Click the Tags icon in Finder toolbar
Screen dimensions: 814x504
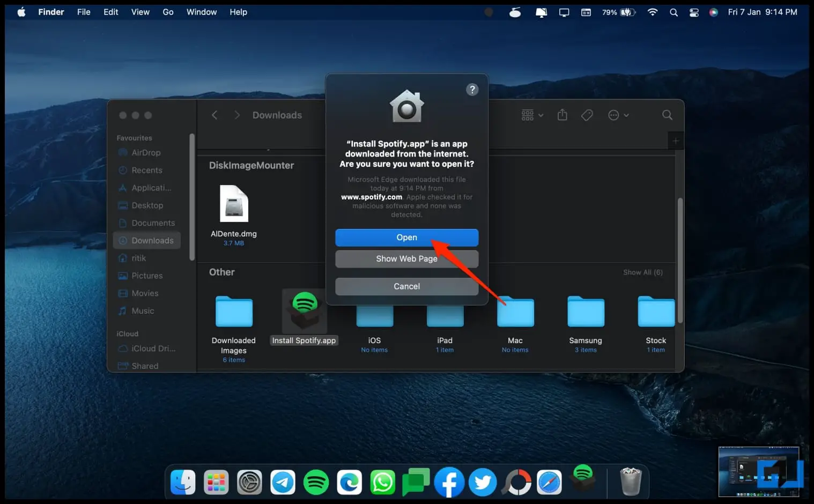(587, 115)
